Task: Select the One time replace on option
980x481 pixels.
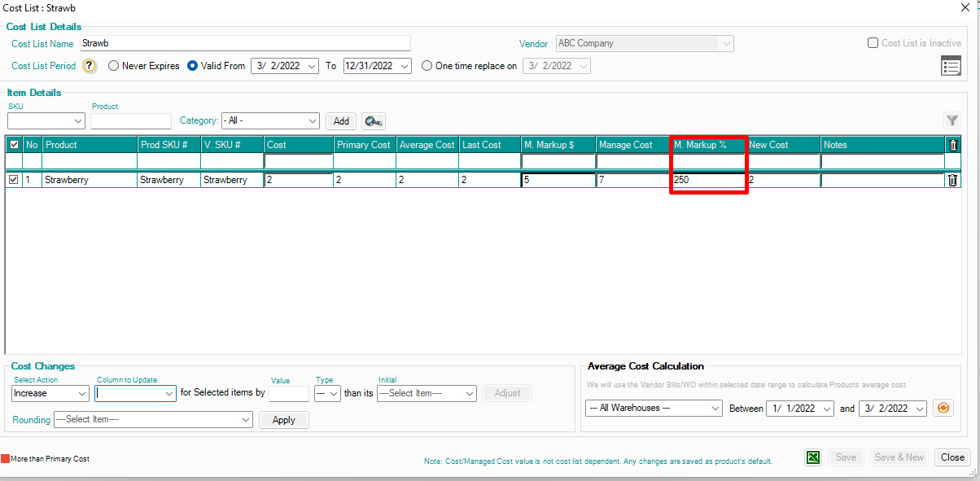Action: pyautogui.click(x=427, y=66)
